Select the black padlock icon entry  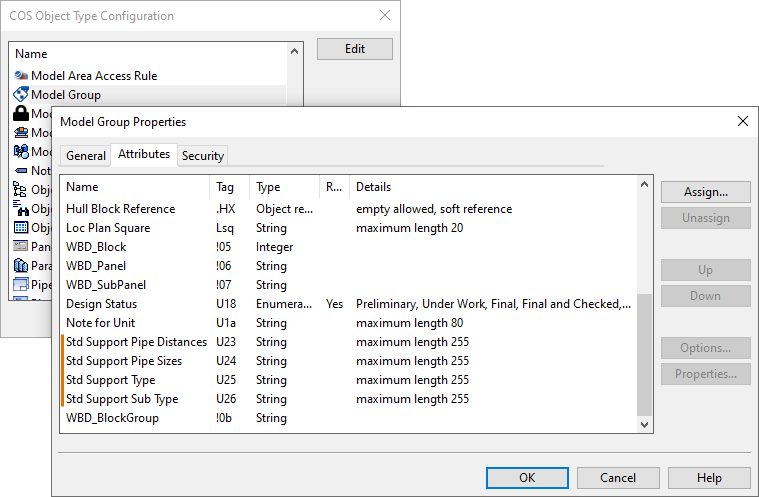21,113
